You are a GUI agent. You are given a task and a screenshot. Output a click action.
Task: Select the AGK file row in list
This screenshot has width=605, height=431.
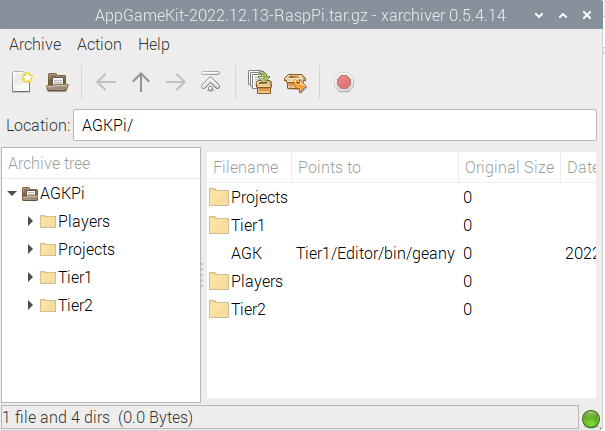(246, 254)
